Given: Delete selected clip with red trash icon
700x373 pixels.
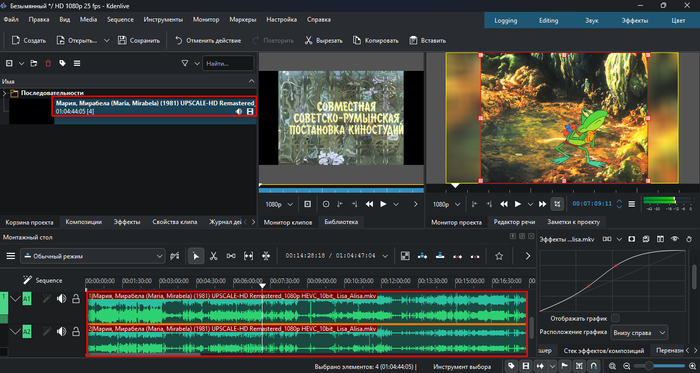Looking at the screenshot, I should [x=48, y=63].
